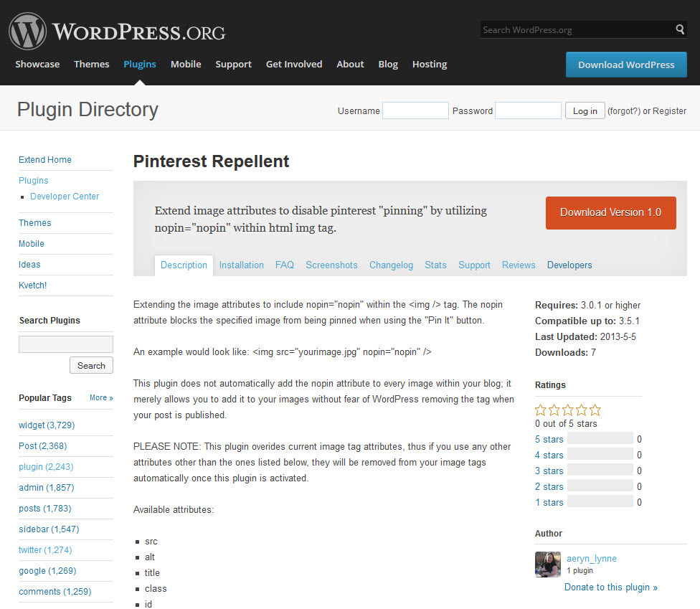700x609 pixels.
Task: Open the Showcase menu
Action: coord(37,65)
